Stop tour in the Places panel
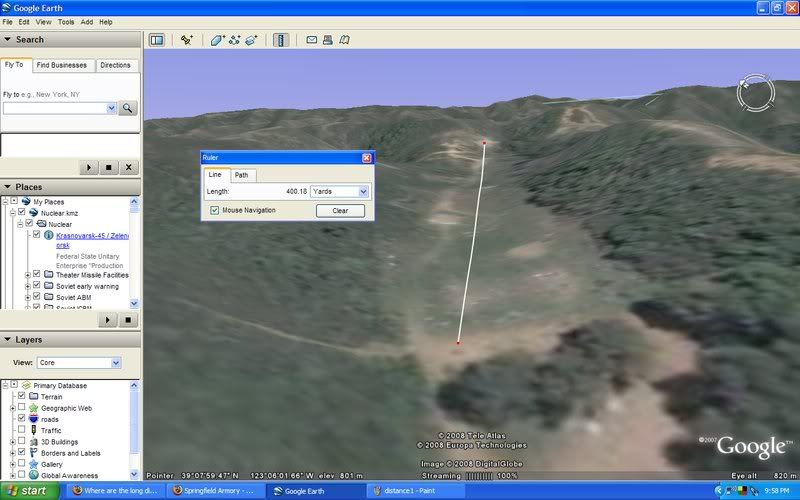 (128, 320)
